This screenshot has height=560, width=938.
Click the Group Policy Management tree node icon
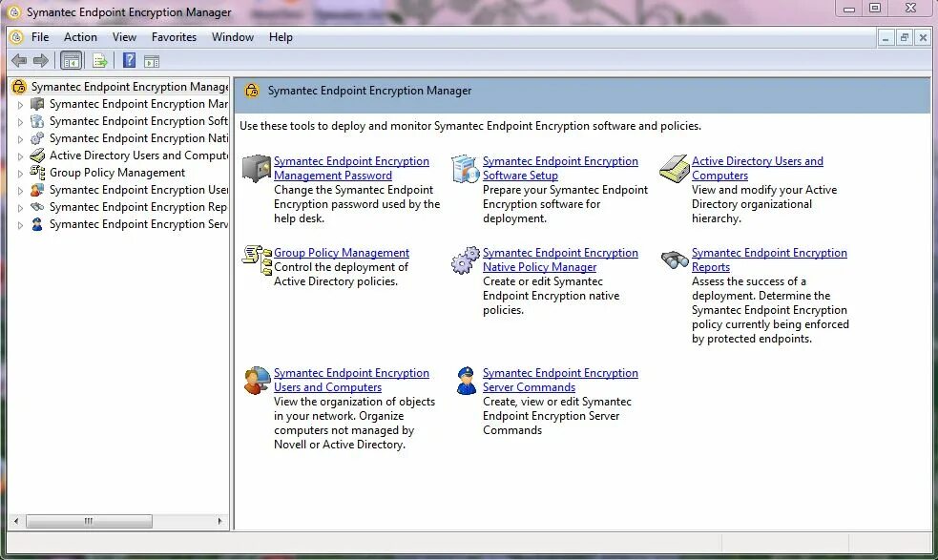coord(37,173)
